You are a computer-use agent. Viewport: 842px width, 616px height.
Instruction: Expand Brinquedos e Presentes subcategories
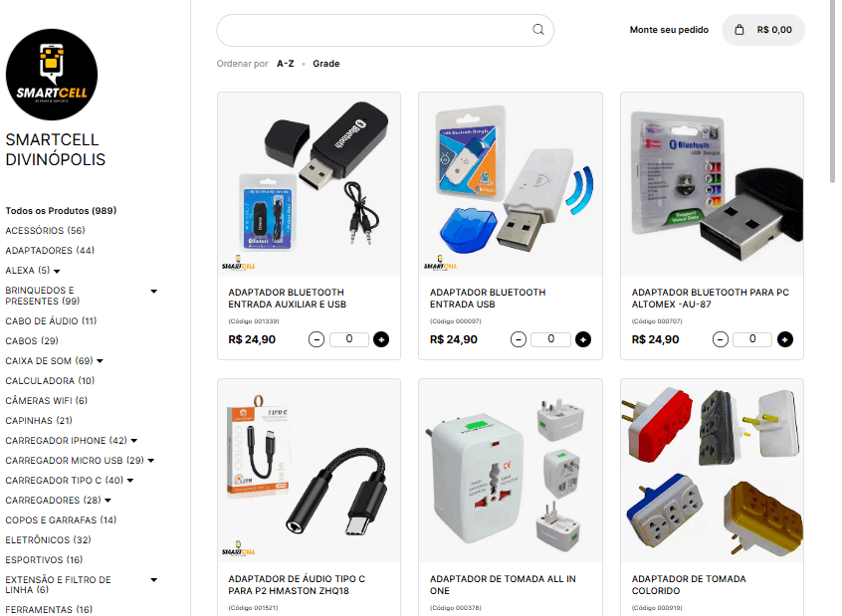pos(153,292)
